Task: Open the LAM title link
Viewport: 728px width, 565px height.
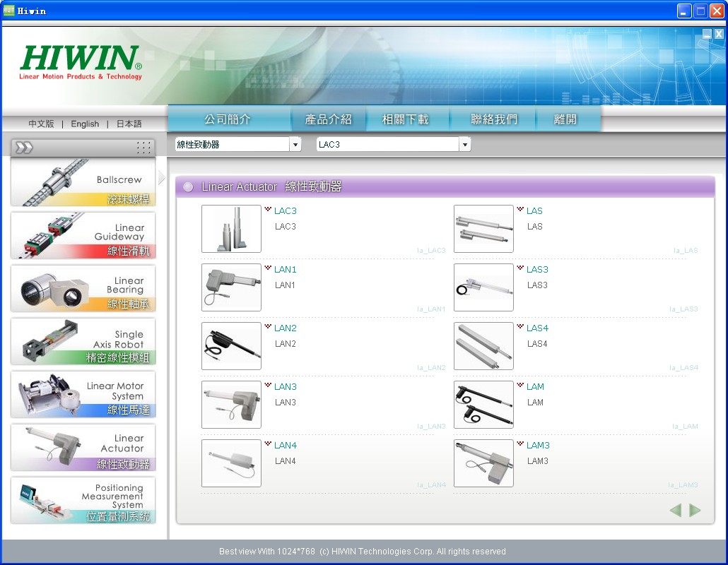Action: coord(535,387)
